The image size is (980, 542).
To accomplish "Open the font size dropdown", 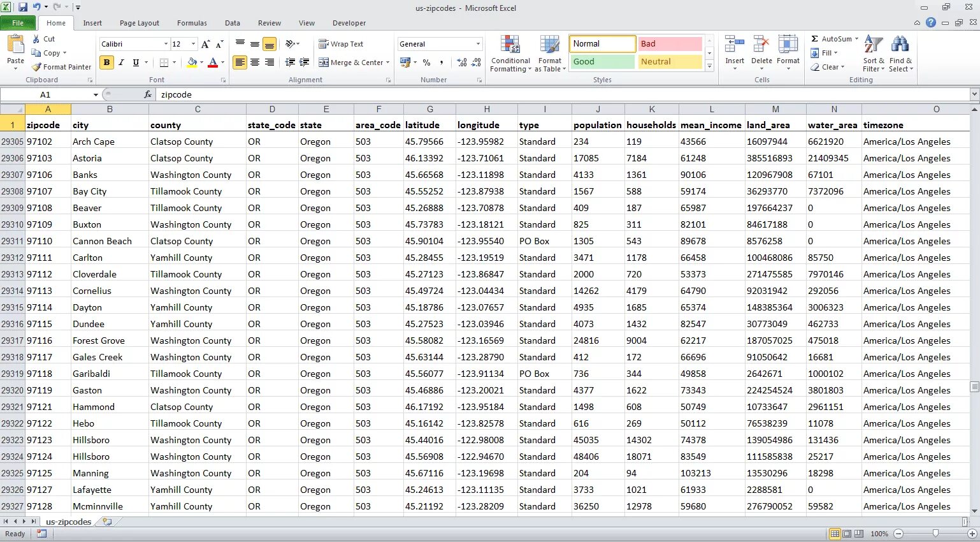I will point(194,44).
